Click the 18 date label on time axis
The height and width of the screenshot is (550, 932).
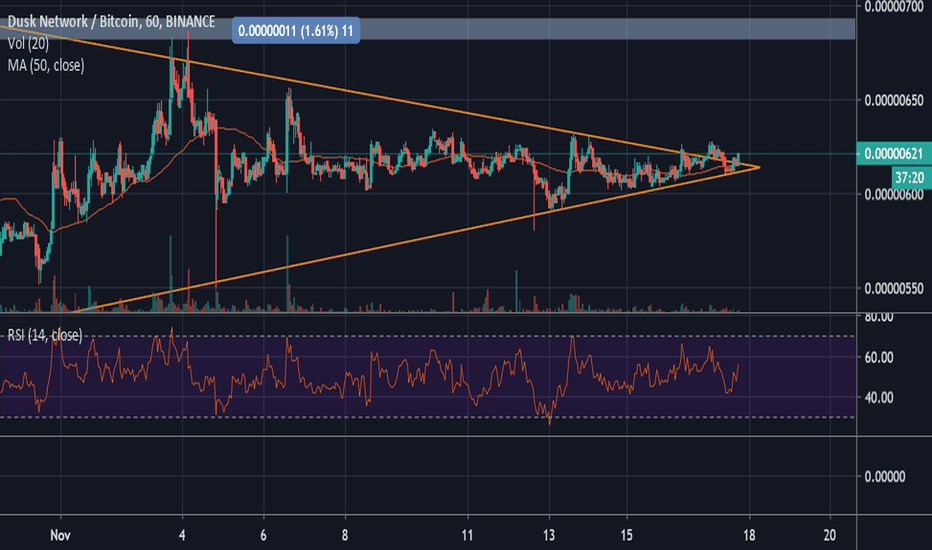[x=749, y=535]
